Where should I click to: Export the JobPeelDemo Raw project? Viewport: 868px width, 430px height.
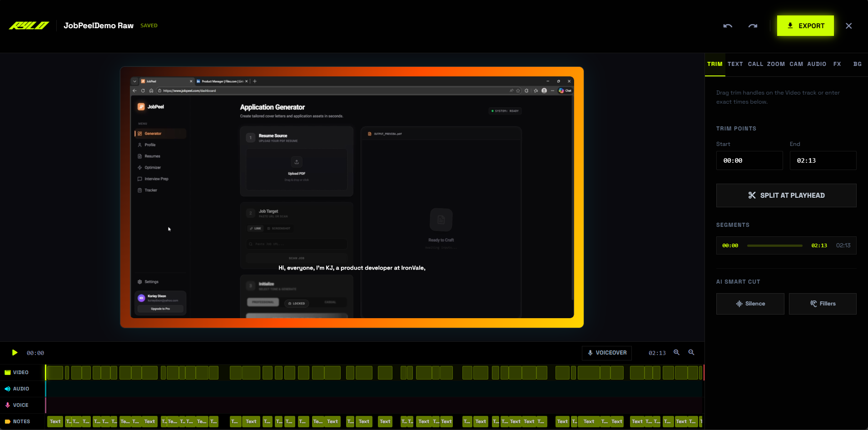[805, 26]
